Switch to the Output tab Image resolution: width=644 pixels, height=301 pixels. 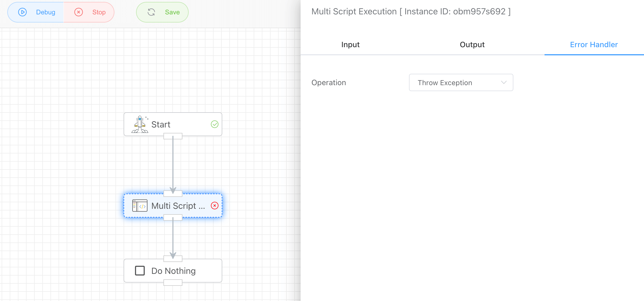click(x=472, y=44)
